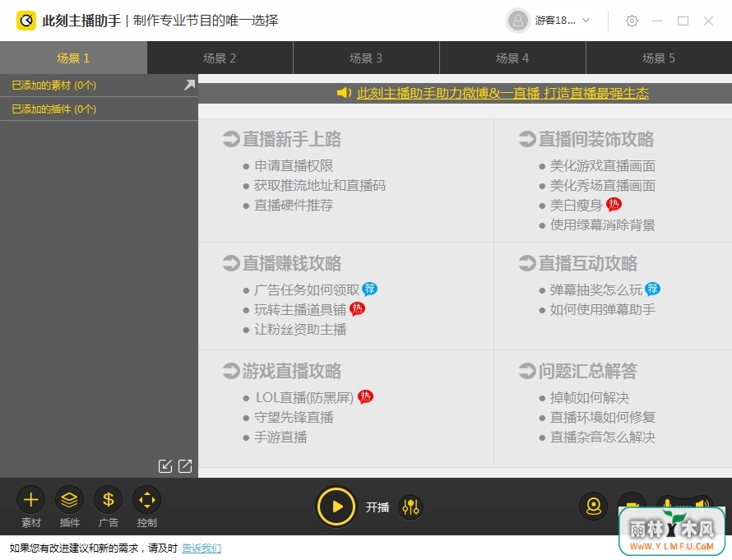Open the 微博&一直播 announcement banner link

click(x=503, y=93)
